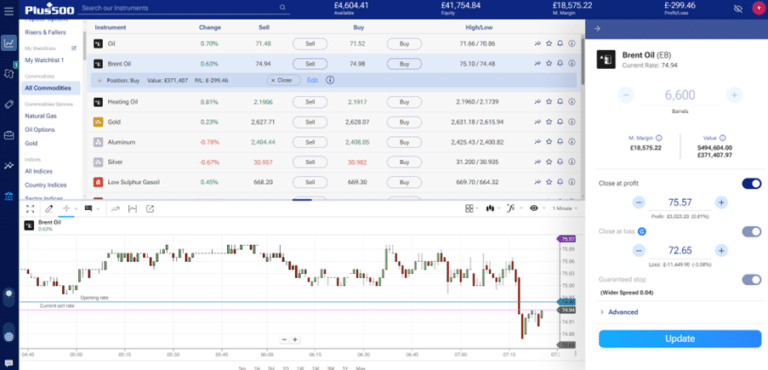Select Oil Options category
The height and width of the screenshot is (370, 768).
tap(40, 130)
